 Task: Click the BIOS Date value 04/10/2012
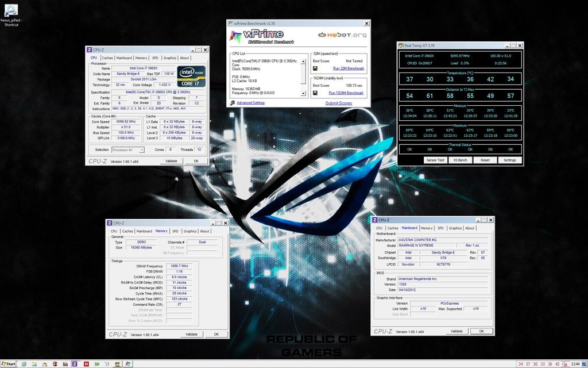443,290
